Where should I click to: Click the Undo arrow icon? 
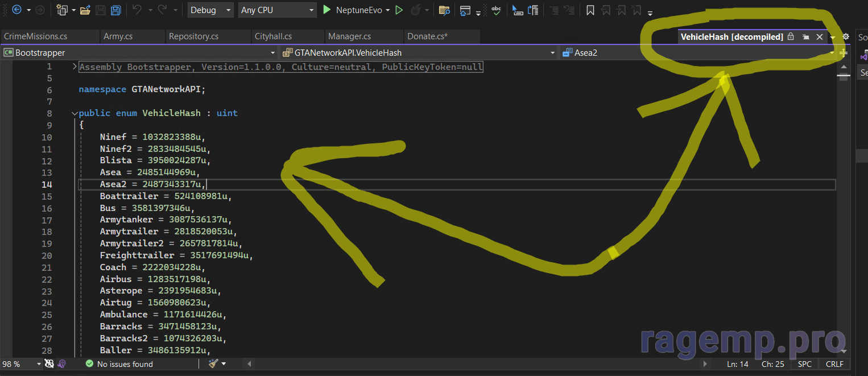(137, 10)
